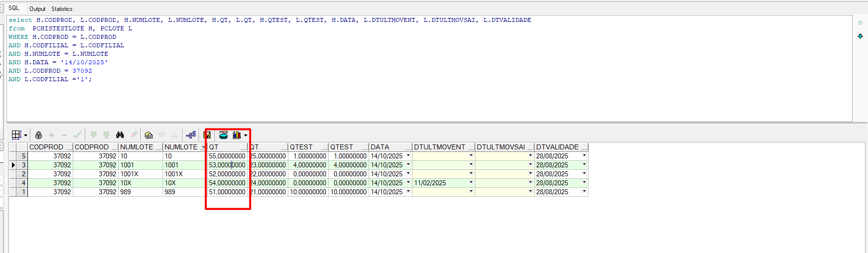
Task: Open DTVALIDADE date dropdown in row 1
Action: (584, 192)
